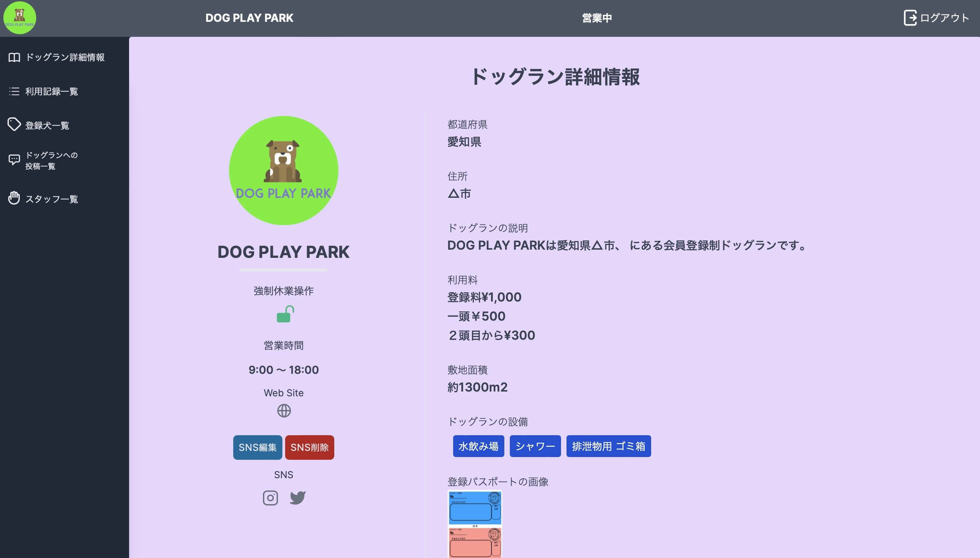The image size is (980, 558).
Task: Click the tag icon for 登録犬一覧
Action: [14, 124]
